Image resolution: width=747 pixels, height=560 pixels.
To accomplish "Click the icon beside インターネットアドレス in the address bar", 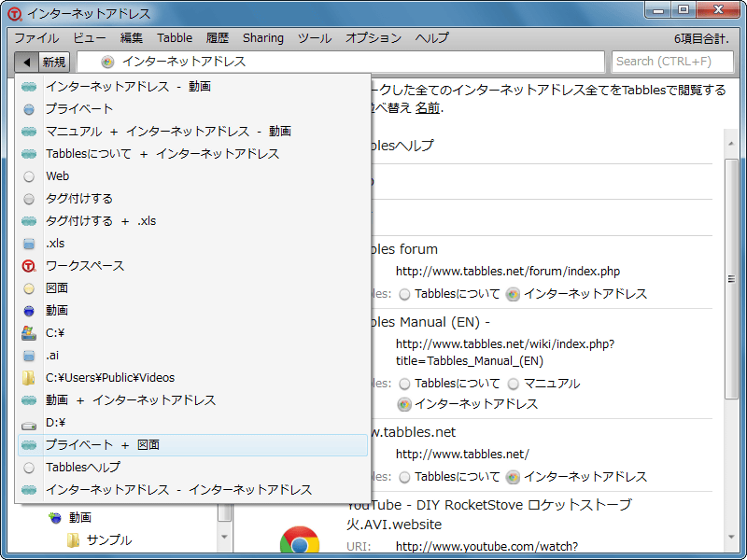I will 107,62.
